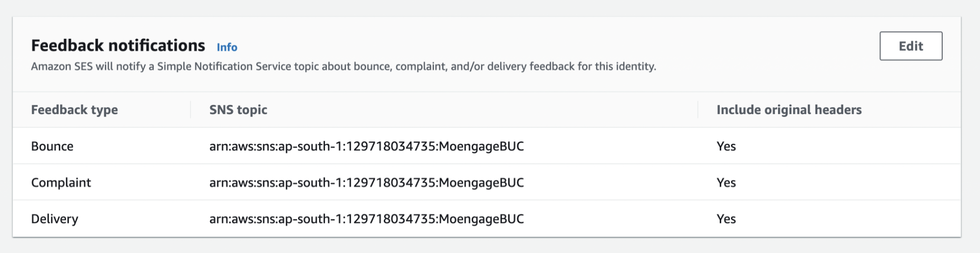Click the Complaint feedback type cell
This screenshot has width=980, height=253.
[61, 183]
